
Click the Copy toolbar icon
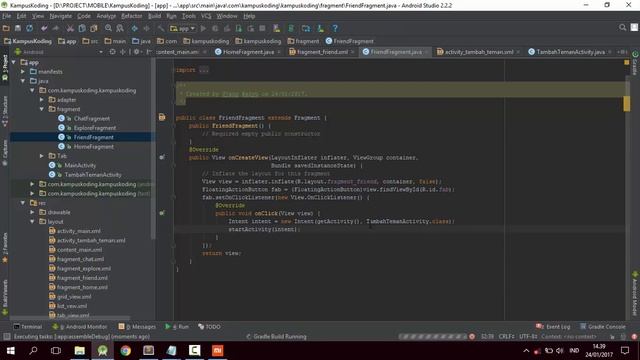point(82,28)
